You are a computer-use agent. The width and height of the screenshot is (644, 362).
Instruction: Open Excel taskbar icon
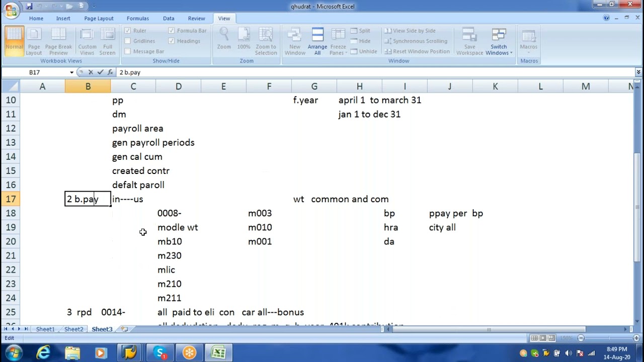click(218, 353)
